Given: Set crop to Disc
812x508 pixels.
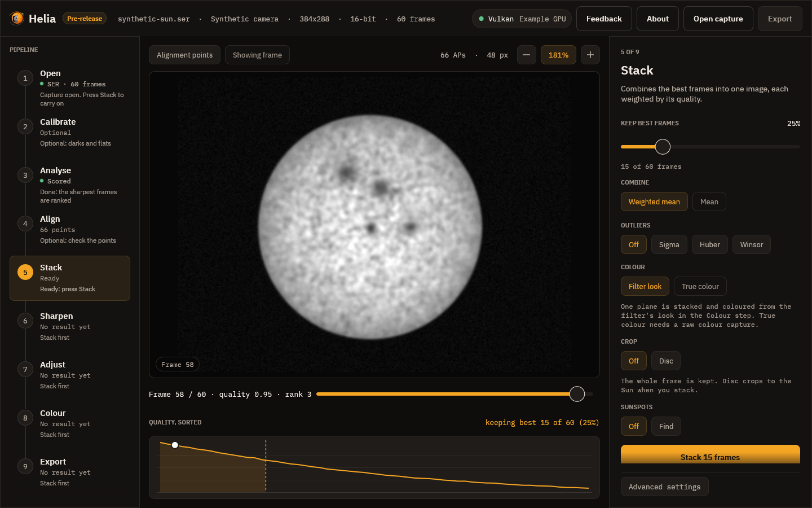Looking at the screenshot, I should click(x=666, y=361).
